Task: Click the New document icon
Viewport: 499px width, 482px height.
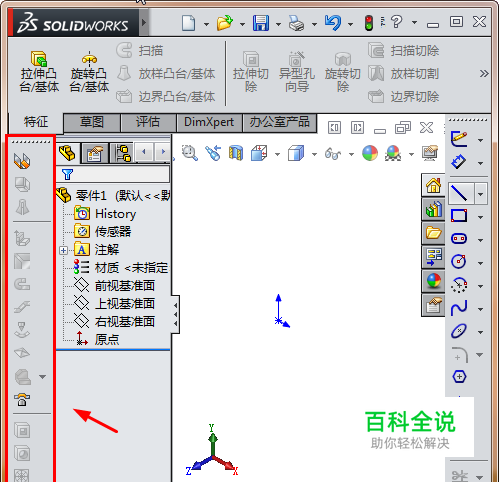Action: [189, 23]
